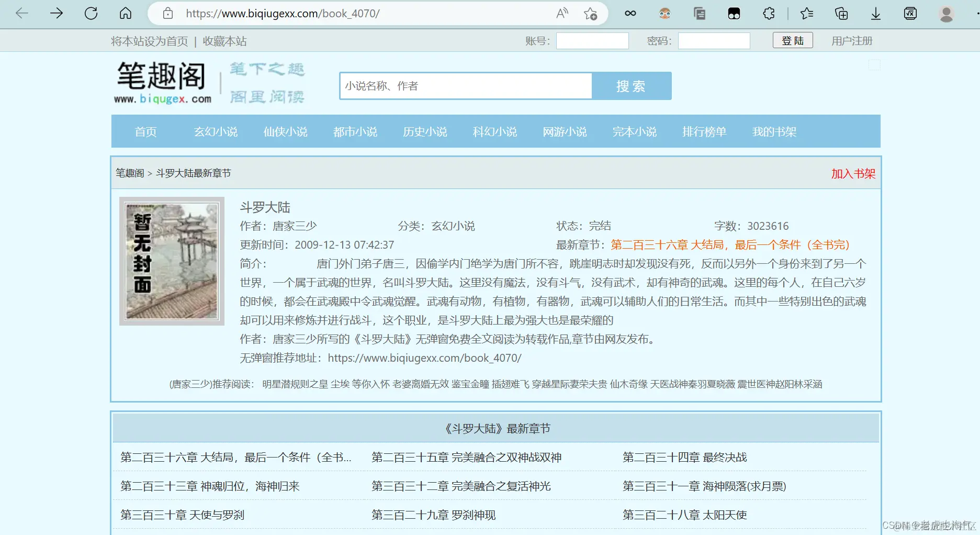Refresh the page with the reload icon
Screen dimensions: 980x535
point(91,14)
